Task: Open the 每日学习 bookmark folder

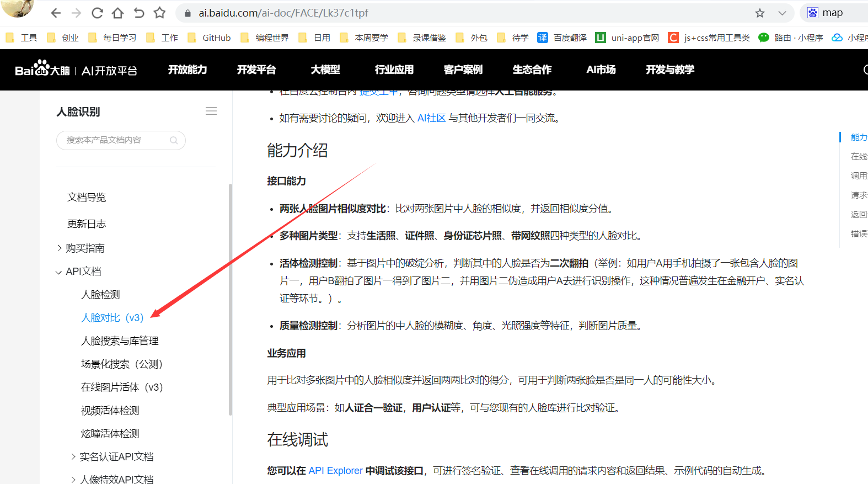Action: [112, 38]
